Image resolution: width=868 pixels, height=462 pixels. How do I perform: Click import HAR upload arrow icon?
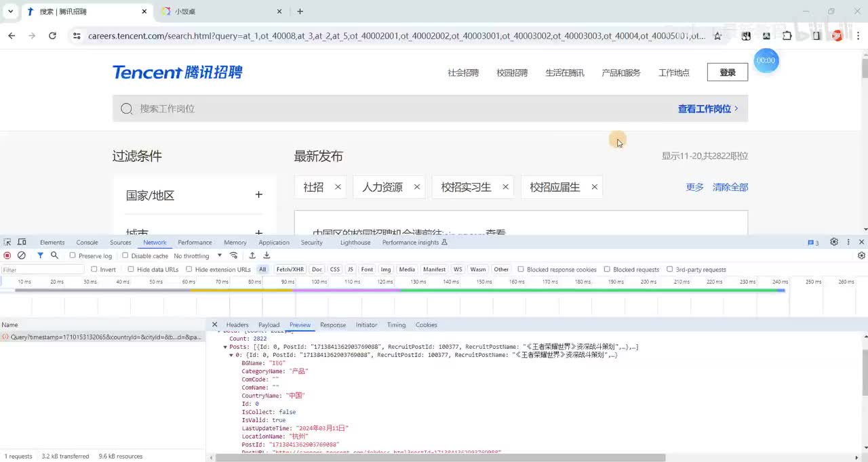pos(252,255)
